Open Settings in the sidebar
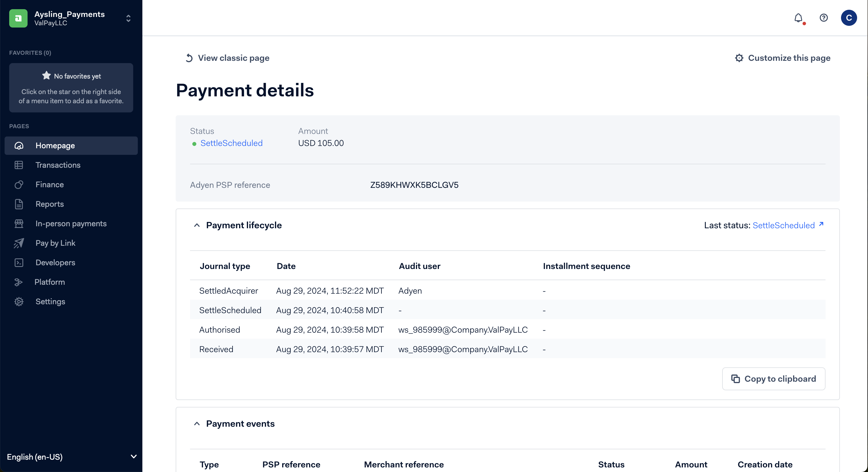This screenshot has height=472, width=868. (x=50, y=302)
